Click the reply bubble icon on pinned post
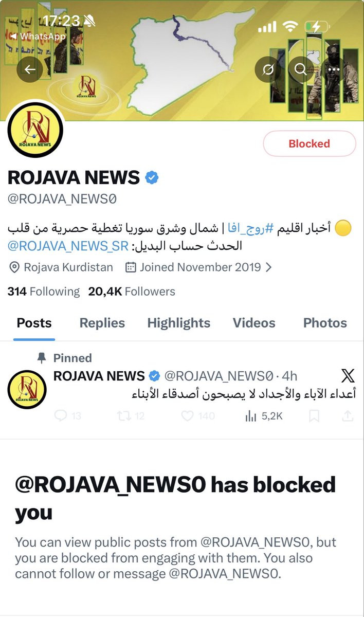 pos(61,415)
